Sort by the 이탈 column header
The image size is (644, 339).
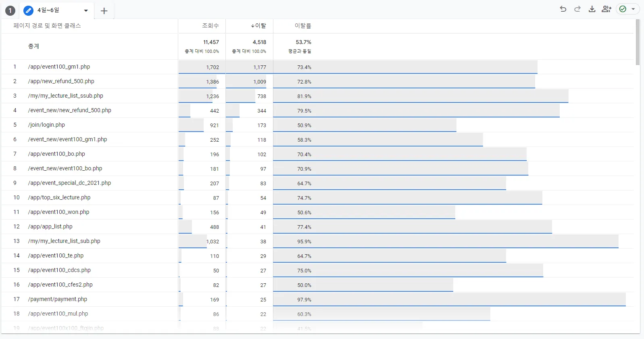pyautogui.click(x=258, y=26)
